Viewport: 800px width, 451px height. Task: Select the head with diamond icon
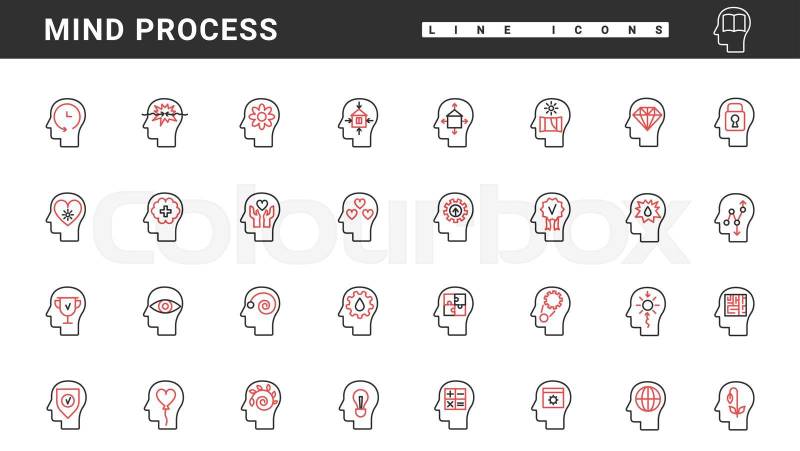tap(646, 123)
